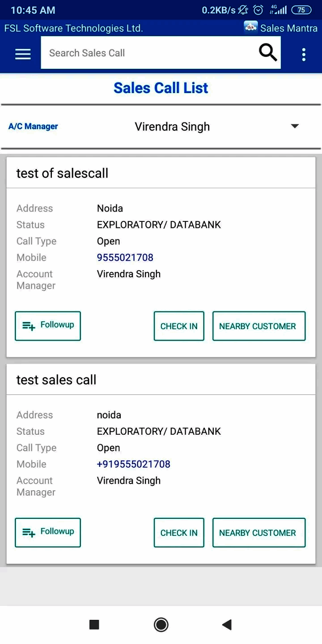
Task: Open the test of salescall card title
Action: pos(63,173)
